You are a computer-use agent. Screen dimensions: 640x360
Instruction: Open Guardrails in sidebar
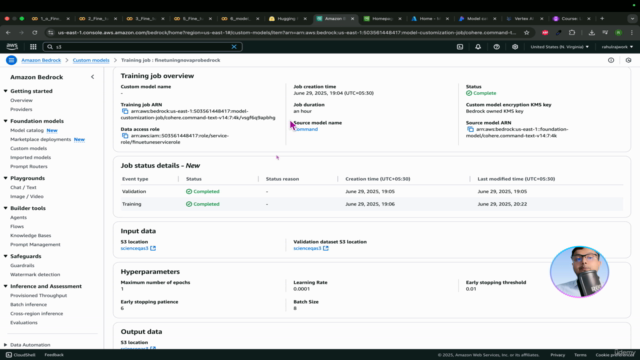coord(22,265)
